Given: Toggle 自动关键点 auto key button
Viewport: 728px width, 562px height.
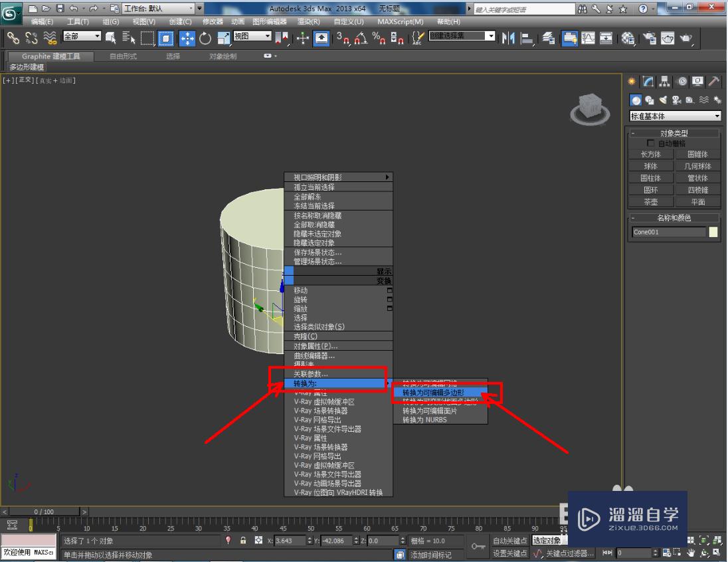Looking at the screenshot, I should pos(509,541).
